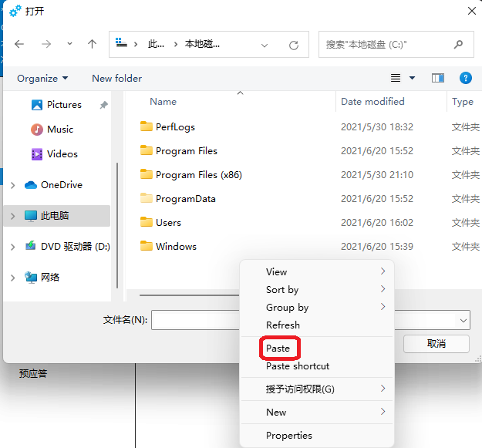Screen dimensions: 482x448
Task: Sort by the Date modified column header
Action: click(x=372, y=102)
